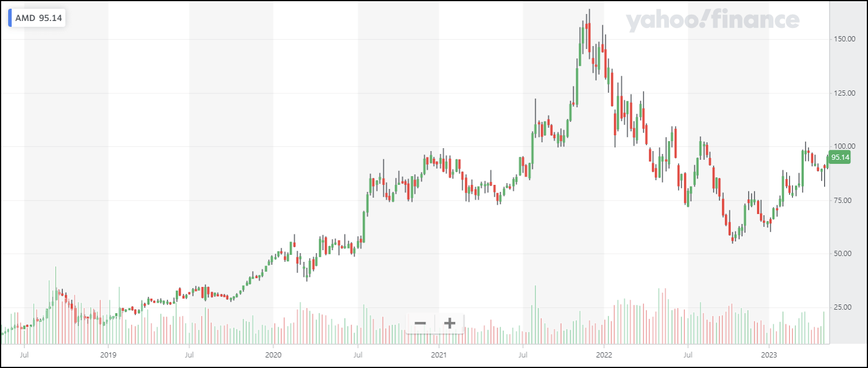Click the 150.00 price axis label
Screen dimensions: 868x368
[x=843, y=39]
